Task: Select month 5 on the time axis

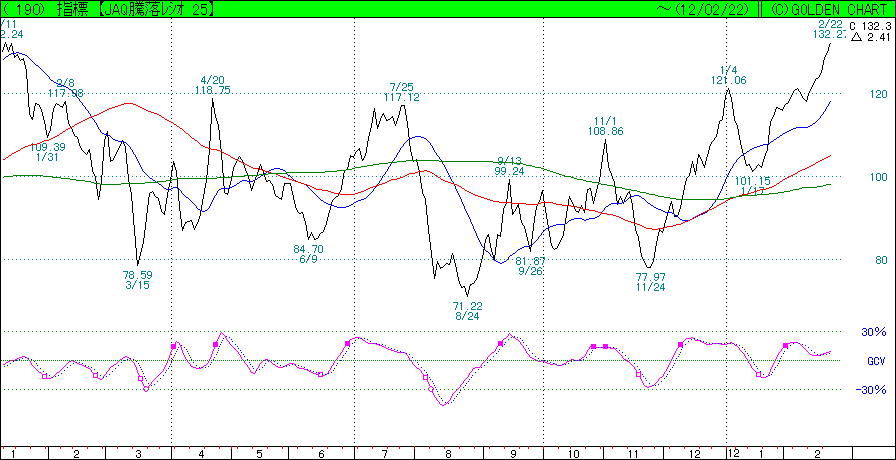Action: click(x=261, y=453)
